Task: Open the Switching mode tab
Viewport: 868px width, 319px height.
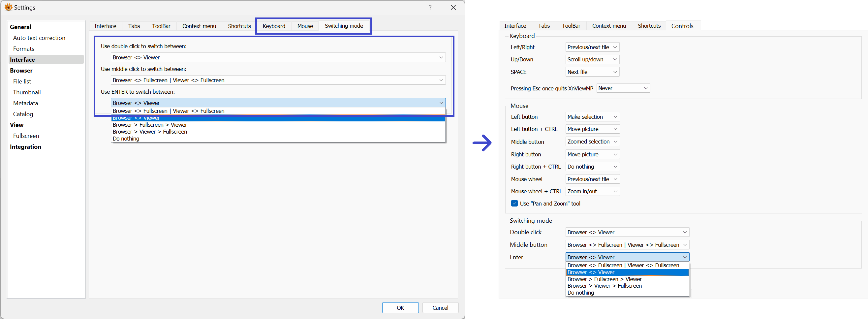Action: tap(344, 26)
